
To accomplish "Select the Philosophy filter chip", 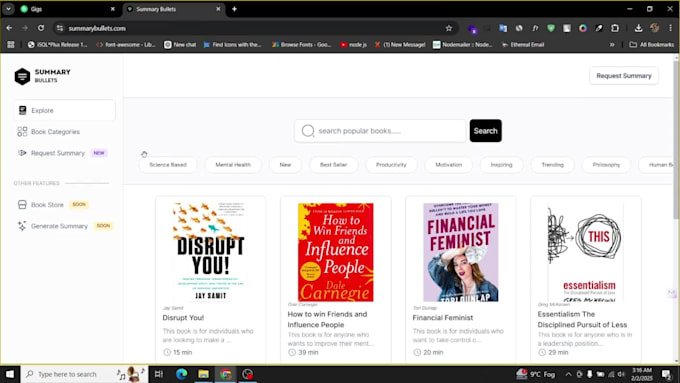I will click(x=606, y=165).
